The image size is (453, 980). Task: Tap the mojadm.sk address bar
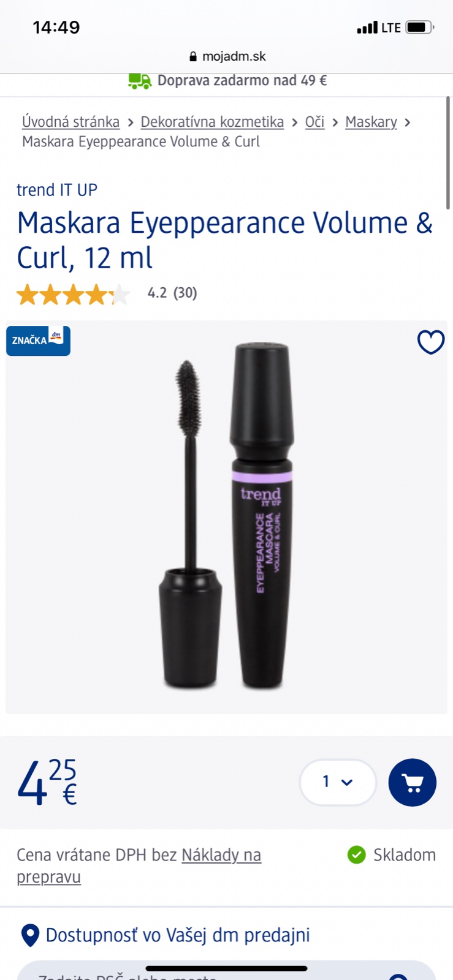click(227, 56)
